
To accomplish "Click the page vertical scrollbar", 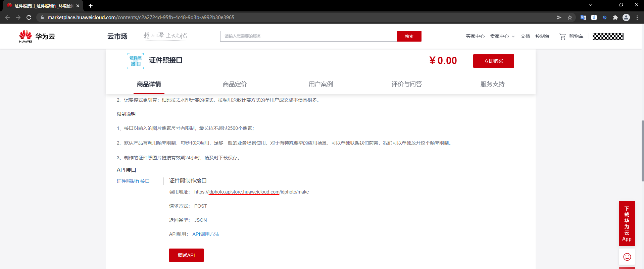I will tap(642, 151).
